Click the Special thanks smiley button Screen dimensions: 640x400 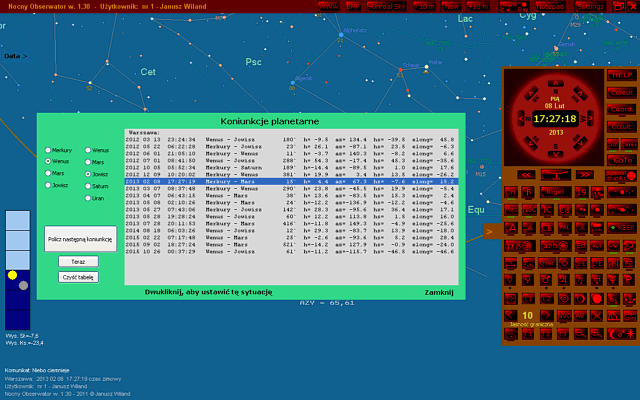[x=621, y=176]
